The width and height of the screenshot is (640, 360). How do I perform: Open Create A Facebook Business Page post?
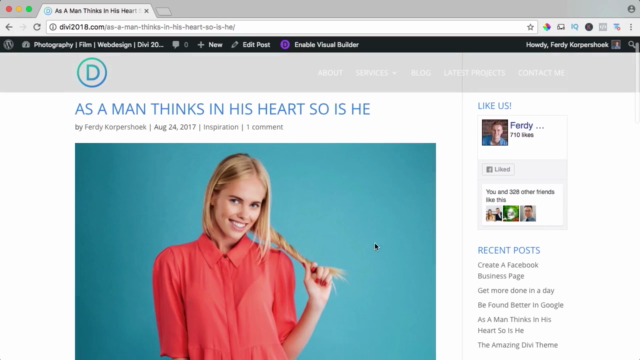(508, 270)
